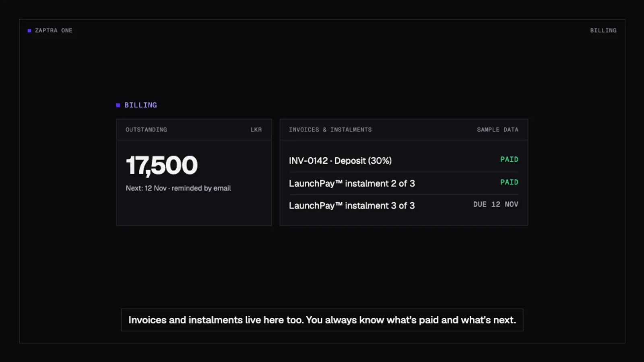Click the INVOICES & INSTALMENTS header
This screenshot has height=362, width=644.
330,130
